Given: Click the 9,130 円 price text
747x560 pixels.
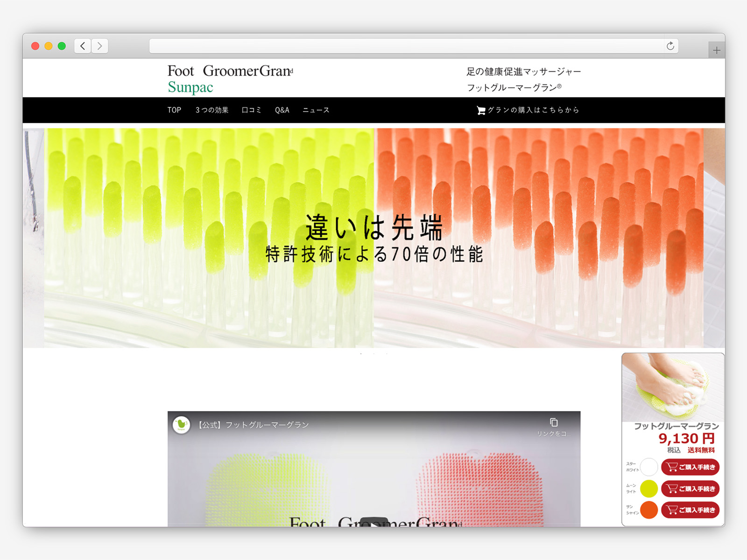Looking at the screenshot, I should (686, 439).
